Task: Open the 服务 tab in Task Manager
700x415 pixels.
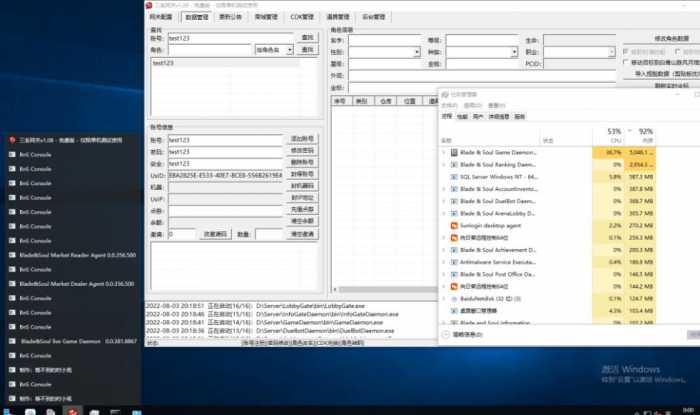Action: pyautogui.click(x=520, y=116)
